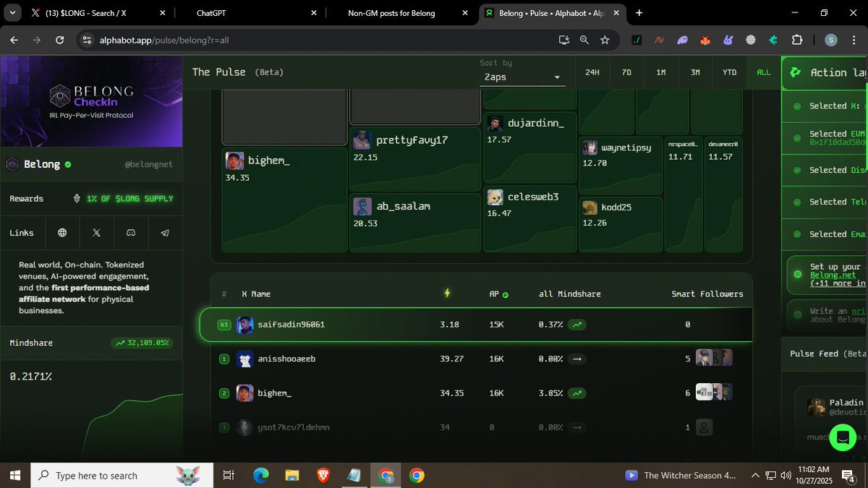Image resolution: width=868 pixels, height=488 pixels.
Task: Open the Chrome profile avatar S
Action: pyautogui.click(x=831, y=40)
